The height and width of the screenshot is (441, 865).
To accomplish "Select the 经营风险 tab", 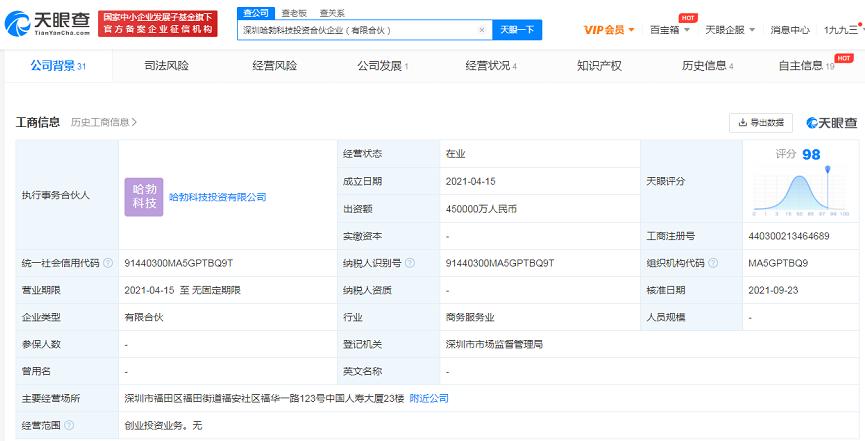I will [275, 66].
